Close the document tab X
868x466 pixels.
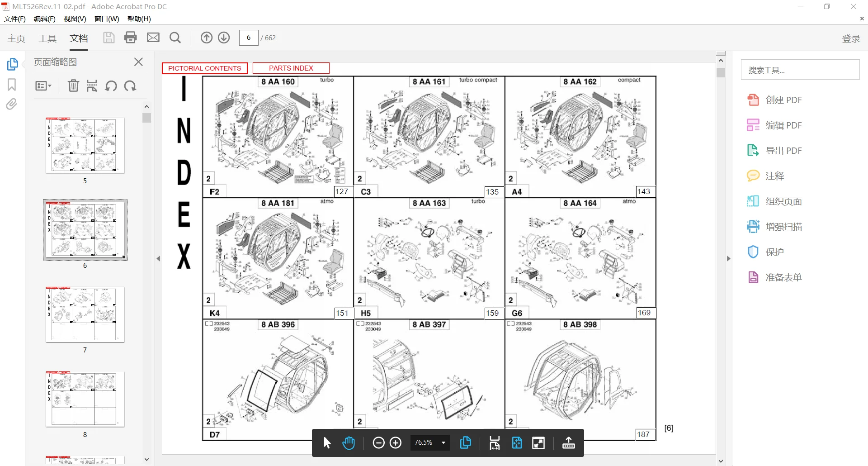(x=862, y=19)
